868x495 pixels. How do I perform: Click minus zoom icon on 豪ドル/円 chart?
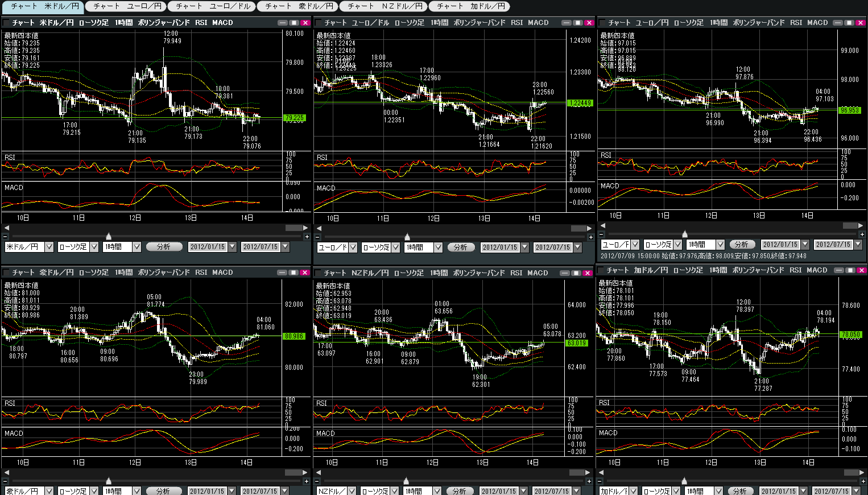(x=6, y=481)
